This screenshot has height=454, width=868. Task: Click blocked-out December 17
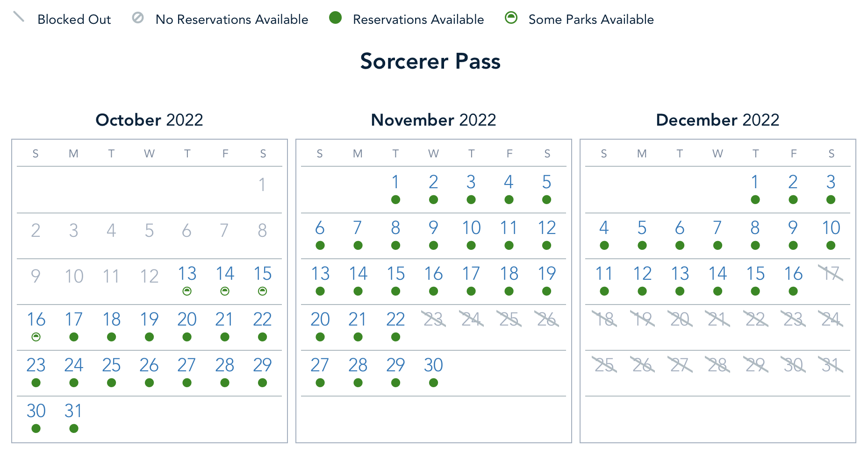[x=831, y=274]
